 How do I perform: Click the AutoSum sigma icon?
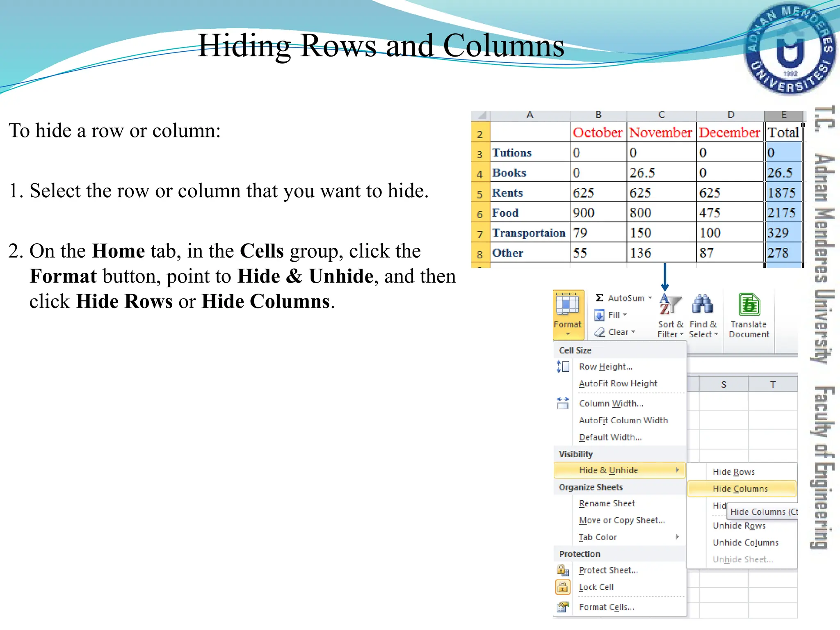(x=599, y=298)
